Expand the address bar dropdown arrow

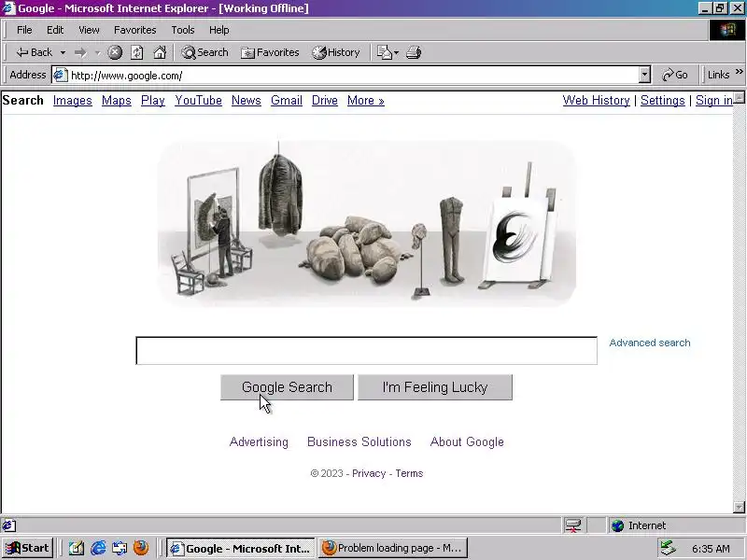click(x=644, y=76)
